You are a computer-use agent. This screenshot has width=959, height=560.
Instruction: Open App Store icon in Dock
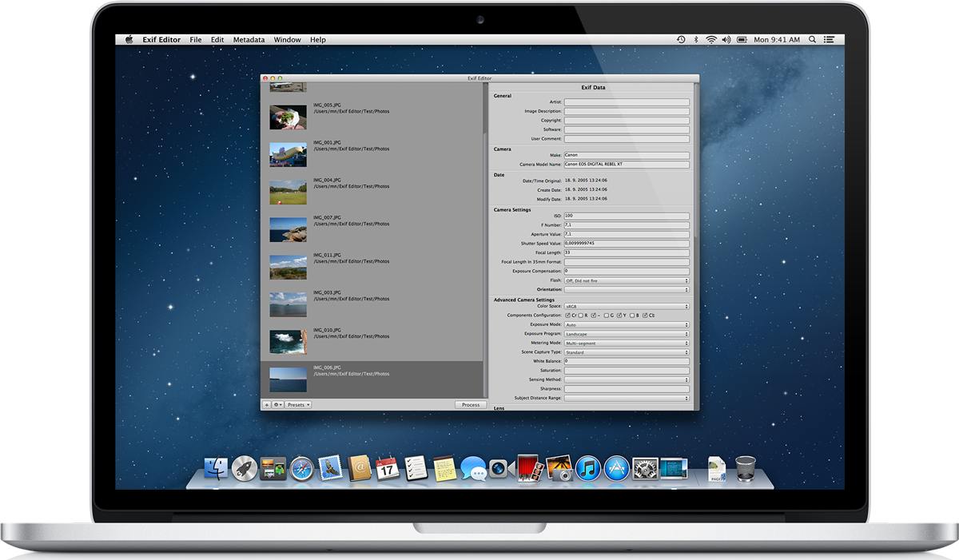616,468
